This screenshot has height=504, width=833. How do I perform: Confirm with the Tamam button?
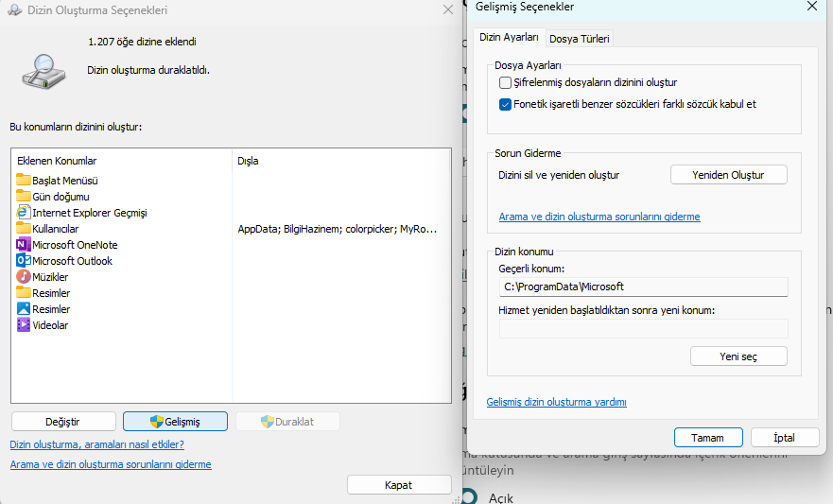pos(707,438)
